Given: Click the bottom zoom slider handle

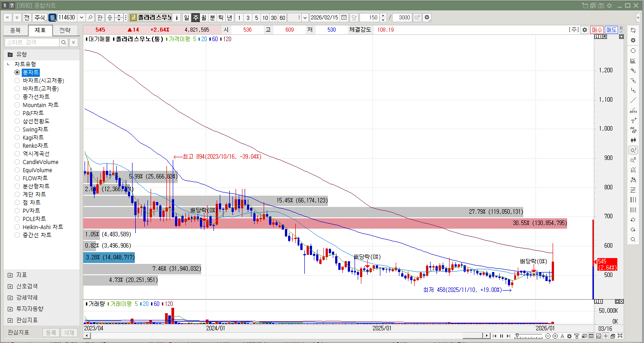Looking at the screenshot, I should click(517, 336).
